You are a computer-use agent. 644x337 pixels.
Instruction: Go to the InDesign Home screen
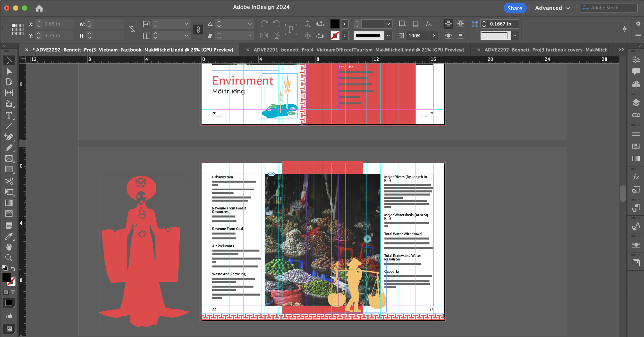(x=39, y=8)
